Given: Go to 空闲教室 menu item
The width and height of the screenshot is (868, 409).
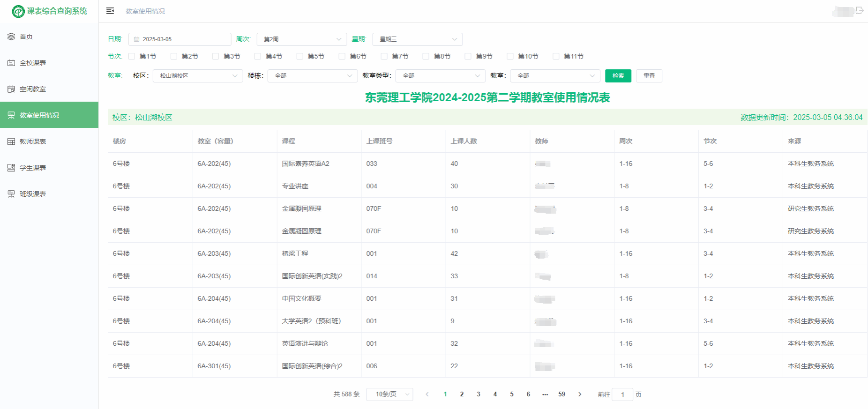Looking at the screenshot, I should click(49, 89).
